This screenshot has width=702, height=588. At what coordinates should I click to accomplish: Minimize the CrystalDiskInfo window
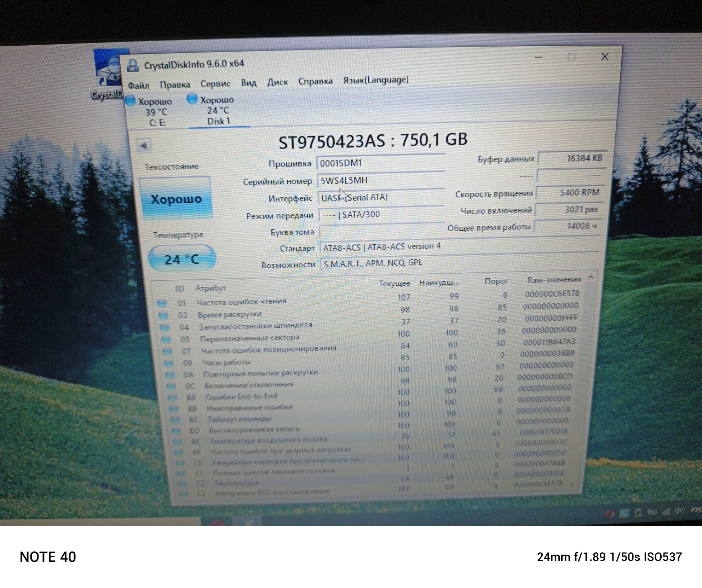(538, 57)
